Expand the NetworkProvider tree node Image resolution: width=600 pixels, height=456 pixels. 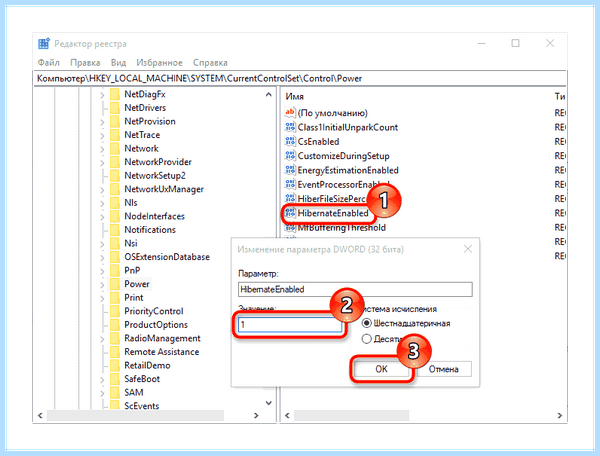point(102,163)
